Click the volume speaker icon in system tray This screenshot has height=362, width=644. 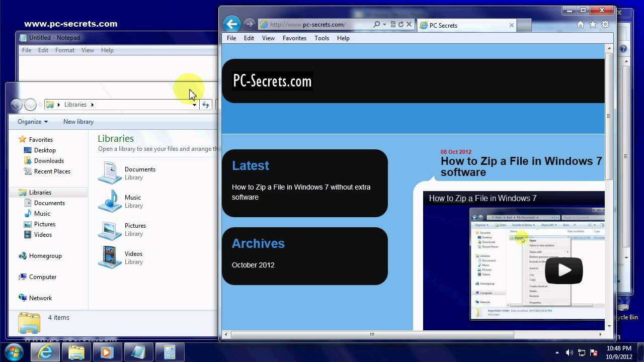coord(570,352)
